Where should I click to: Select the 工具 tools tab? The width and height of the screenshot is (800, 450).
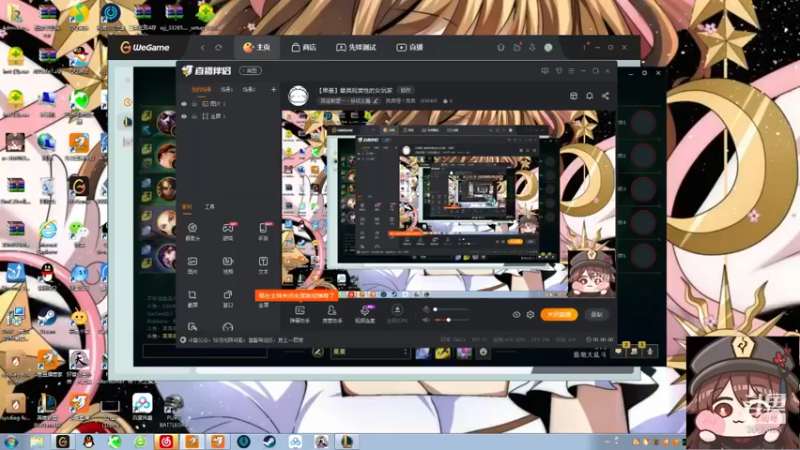tap(210, 207)
